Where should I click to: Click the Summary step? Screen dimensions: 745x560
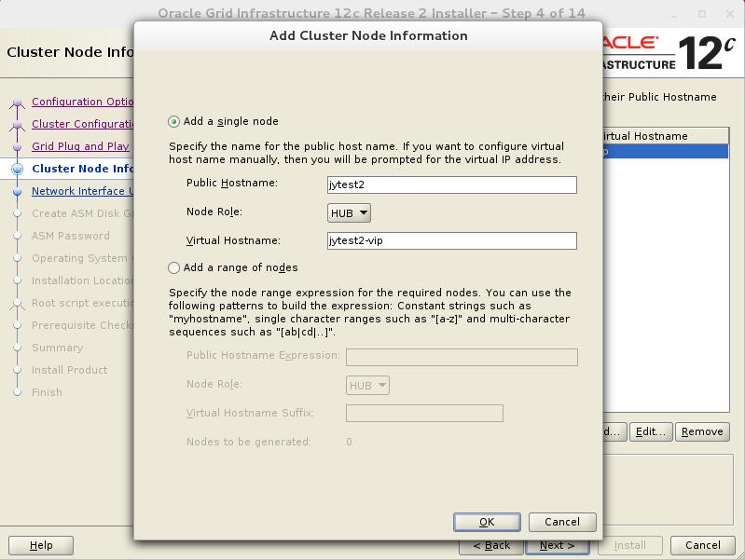coord(58,348)
